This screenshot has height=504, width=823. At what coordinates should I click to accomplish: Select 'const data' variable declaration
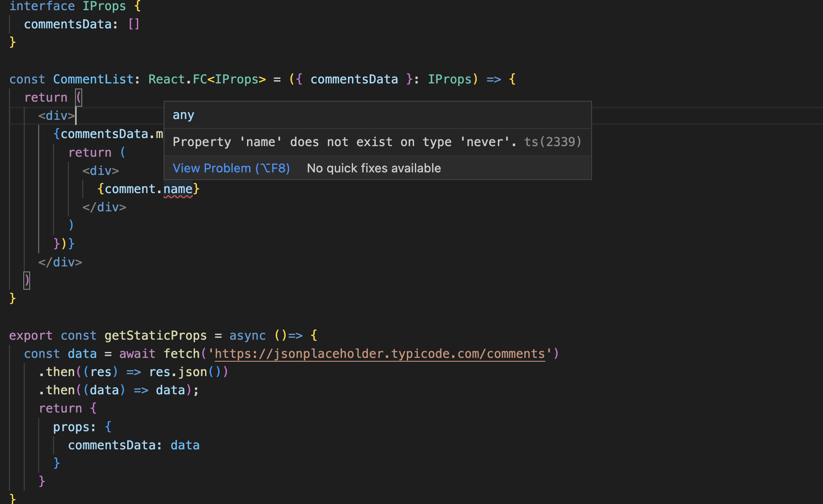60,354
